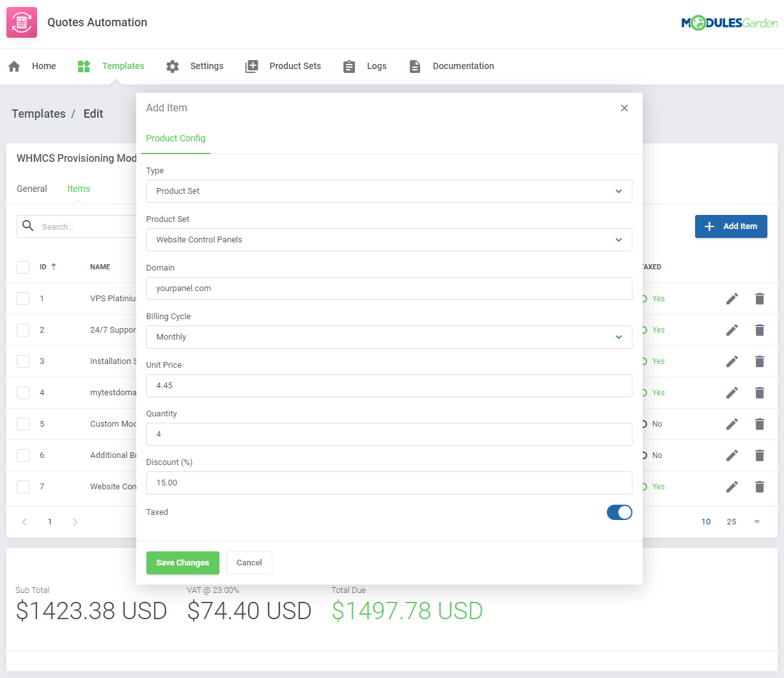The height and width of the screenshot is (678, 784).
Task: Select the checkbox for item 2
Action: coord(23,330)
